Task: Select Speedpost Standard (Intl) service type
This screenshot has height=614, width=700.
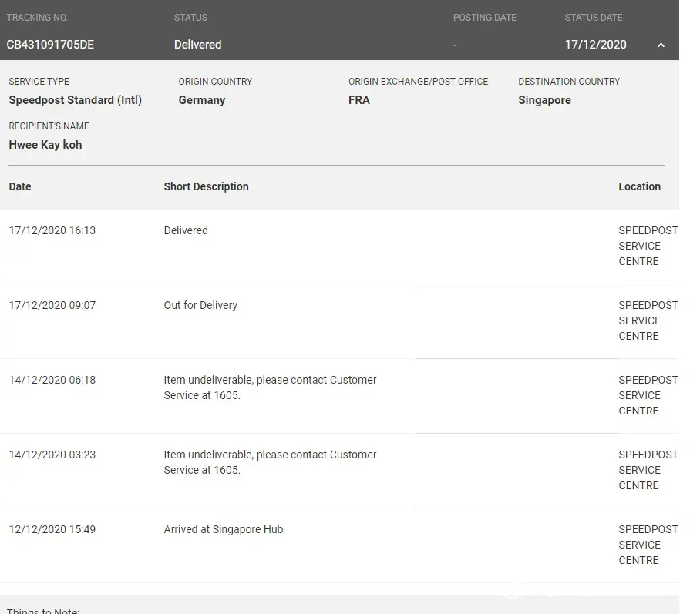Action: [75, 100]
